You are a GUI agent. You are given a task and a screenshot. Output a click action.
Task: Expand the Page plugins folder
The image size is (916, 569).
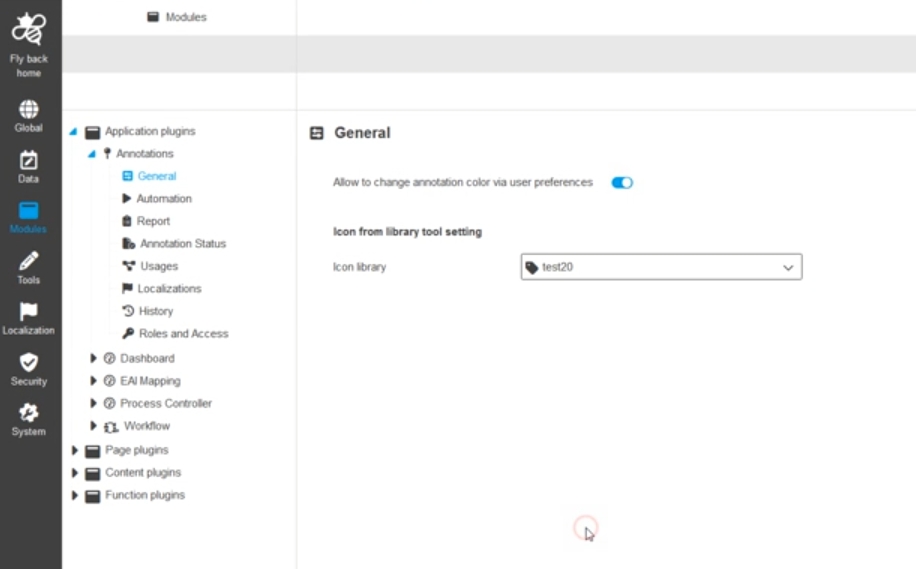point(75,451)
